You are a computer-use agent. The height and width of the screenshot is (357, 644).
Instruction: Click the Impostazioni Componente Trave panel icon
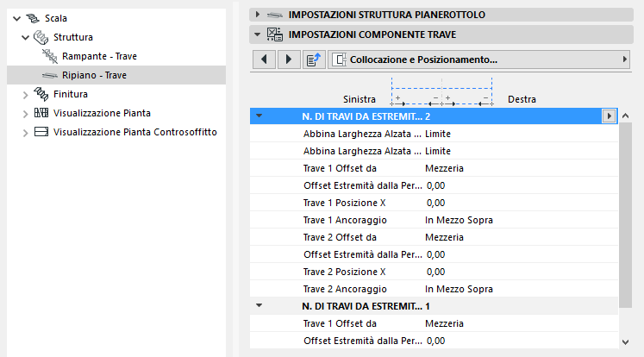[276, 34]
